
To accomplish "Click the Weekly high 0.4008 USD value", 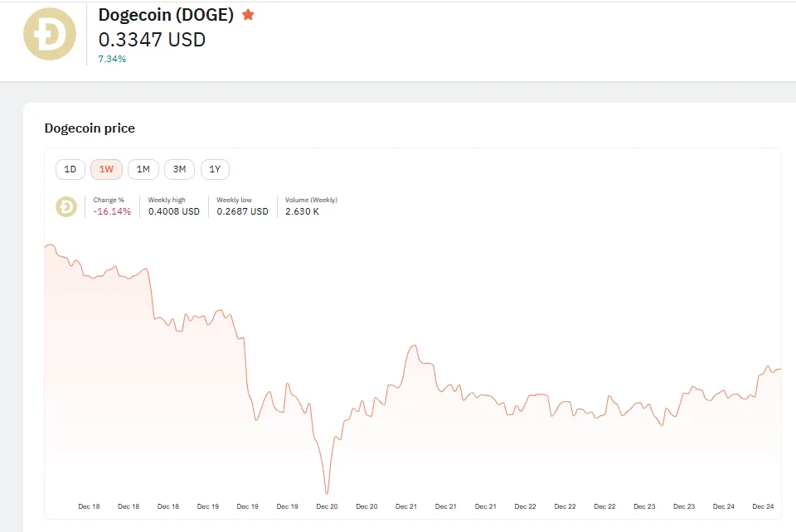I will (x=173, y=211).
